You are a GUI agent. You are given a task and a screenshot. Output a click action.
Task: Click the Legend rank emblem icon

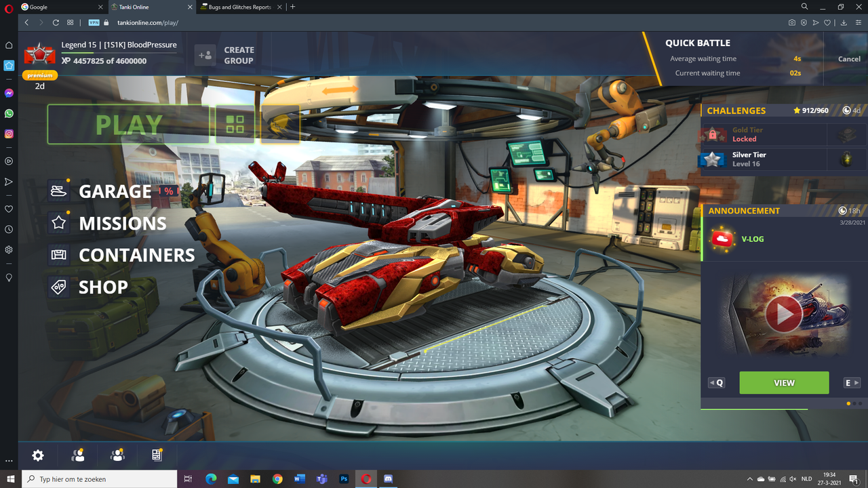(x=39, y=53)
